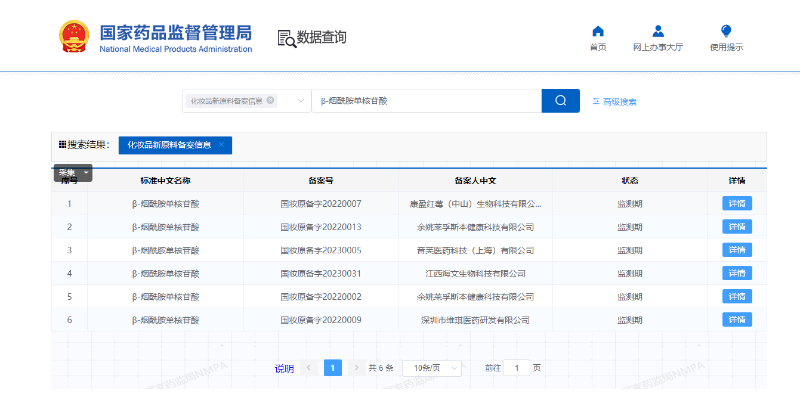Remove the 化妆品新原料备案信息 tag in search selector
800x394 pixels.
tap(270, 100)
